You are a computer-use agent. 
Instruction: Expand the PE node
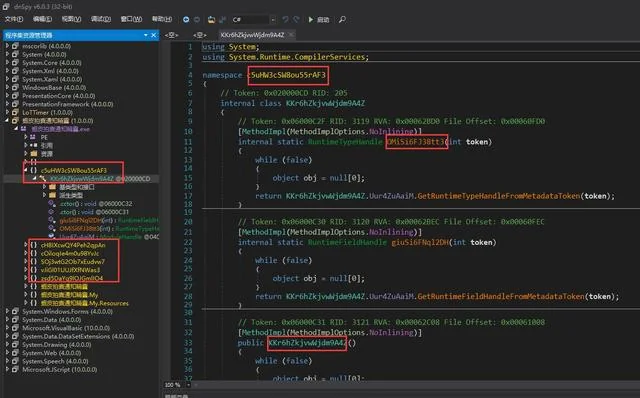[x=26, y=137]
